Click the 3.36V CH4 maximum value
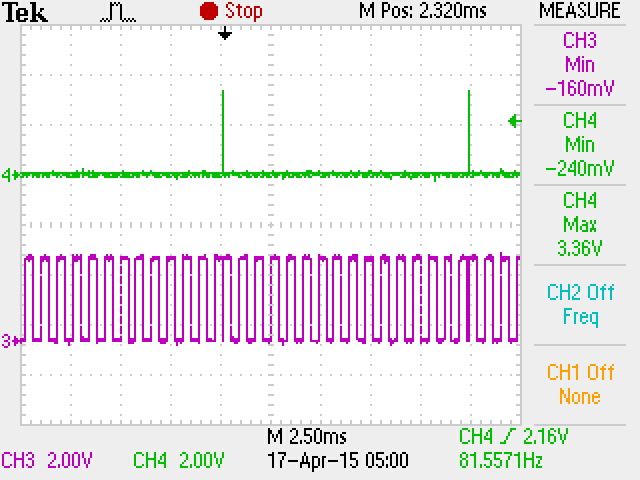640x480 pixels. pos(580,248)
